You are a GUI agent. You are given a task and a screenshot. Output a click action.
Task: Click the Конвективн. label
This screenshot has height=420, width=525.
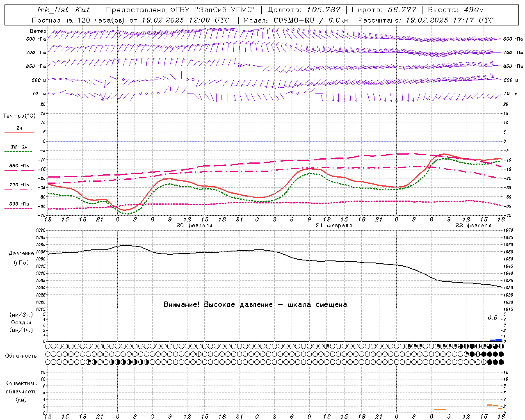pos(21,383)
